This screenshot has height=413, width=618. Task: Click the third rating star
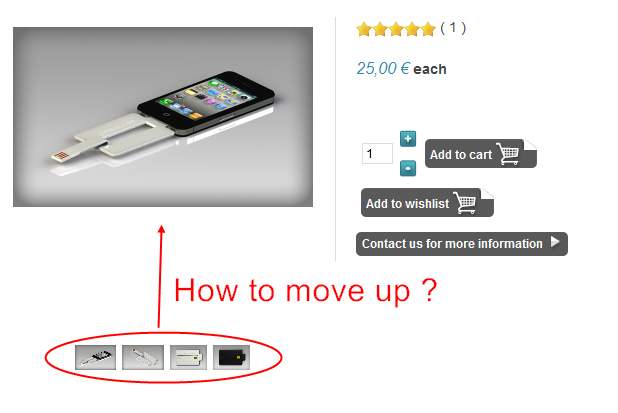pyautogui.click(x=396, y=29)
